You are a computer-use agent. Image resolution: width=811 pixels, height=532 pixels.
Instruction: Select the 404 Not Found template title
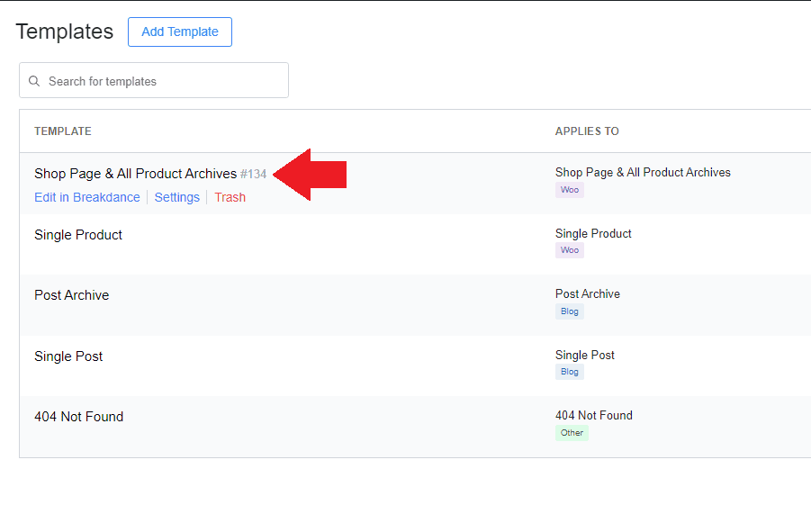(79, 417)
